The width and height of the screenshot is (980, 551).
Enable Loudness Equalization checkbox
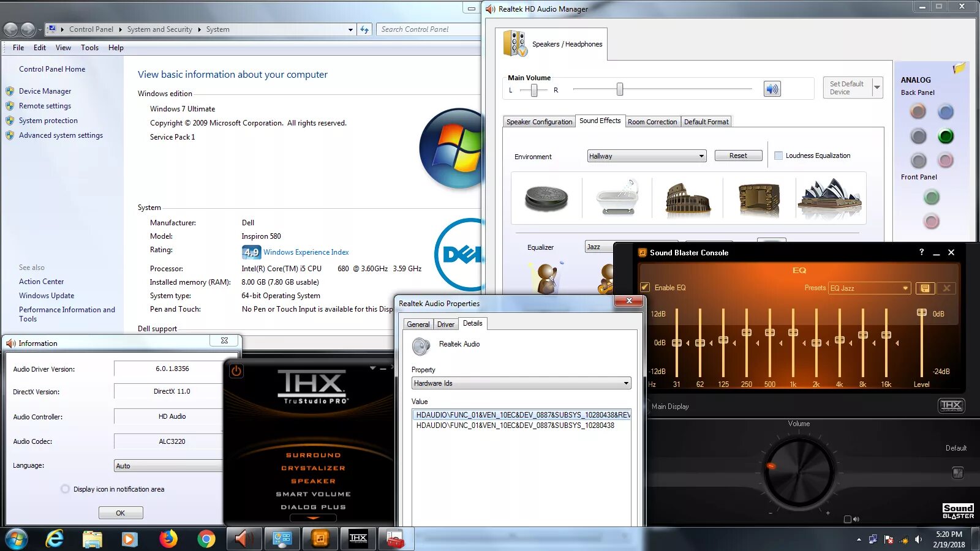[778, 156]
